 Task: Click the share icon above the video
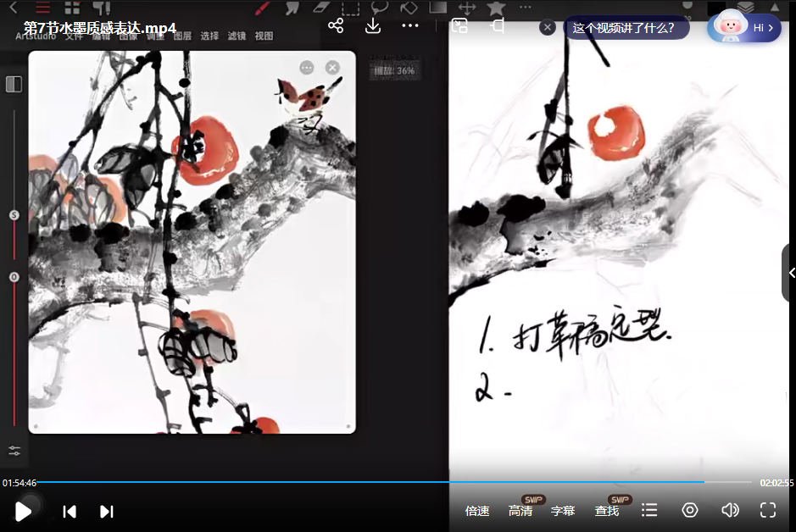click(x=336, y=26)
